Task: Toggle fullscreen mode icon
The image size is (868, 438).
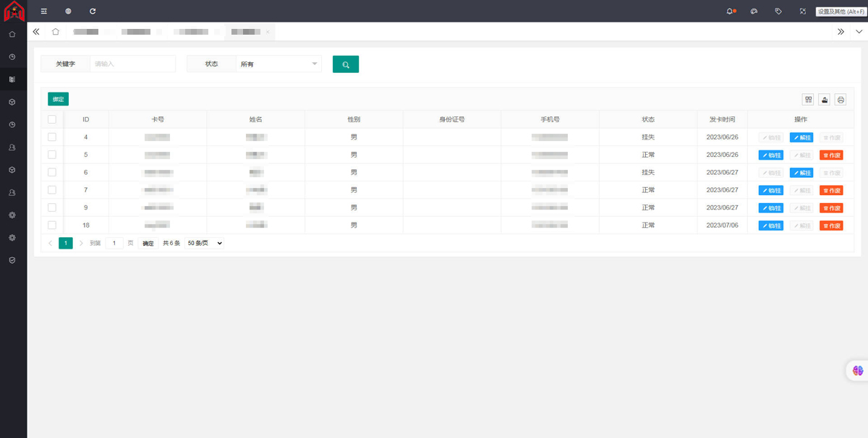Action: (x=803, y=12)
